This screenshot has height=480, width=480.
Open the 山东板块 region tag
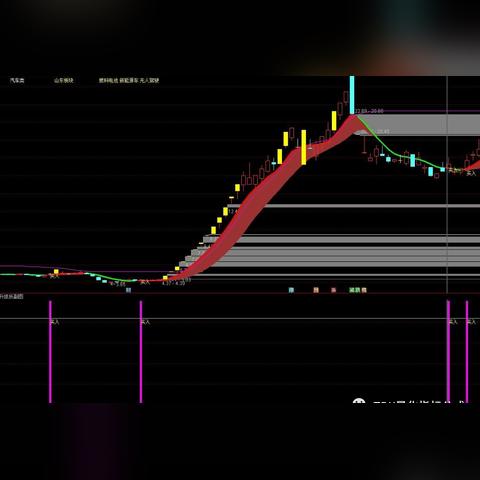[64, 80]
